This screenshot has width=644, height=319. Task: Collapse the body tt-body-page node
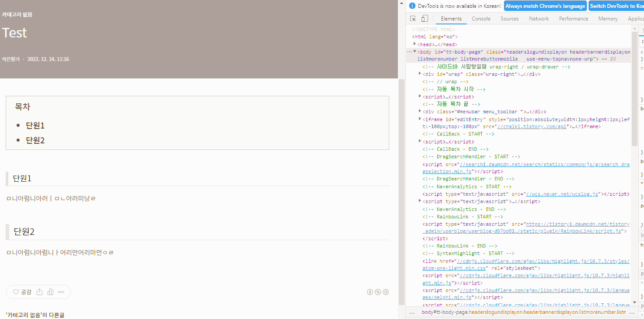[x=414, y=52]
